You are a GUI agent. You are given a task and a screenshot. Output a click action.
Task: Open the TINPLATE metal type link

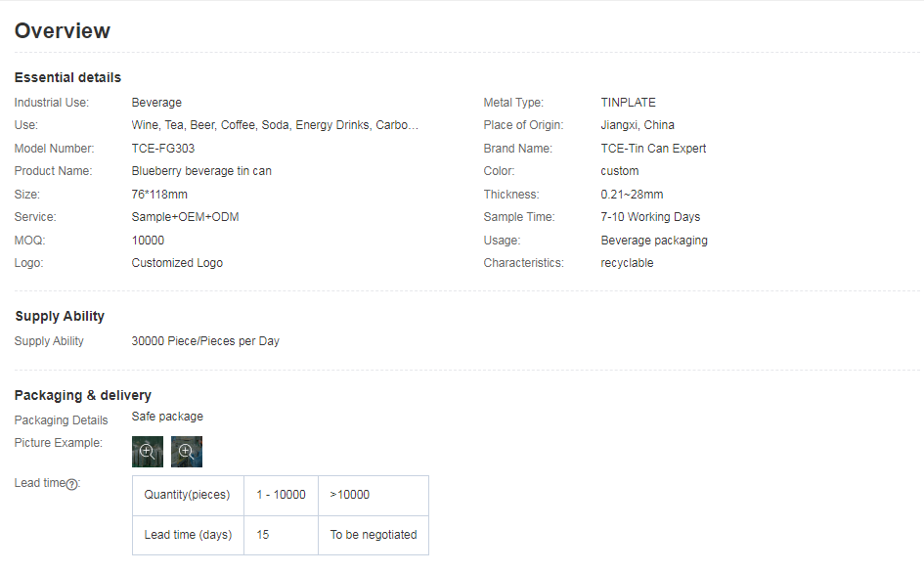pos(631,102)
